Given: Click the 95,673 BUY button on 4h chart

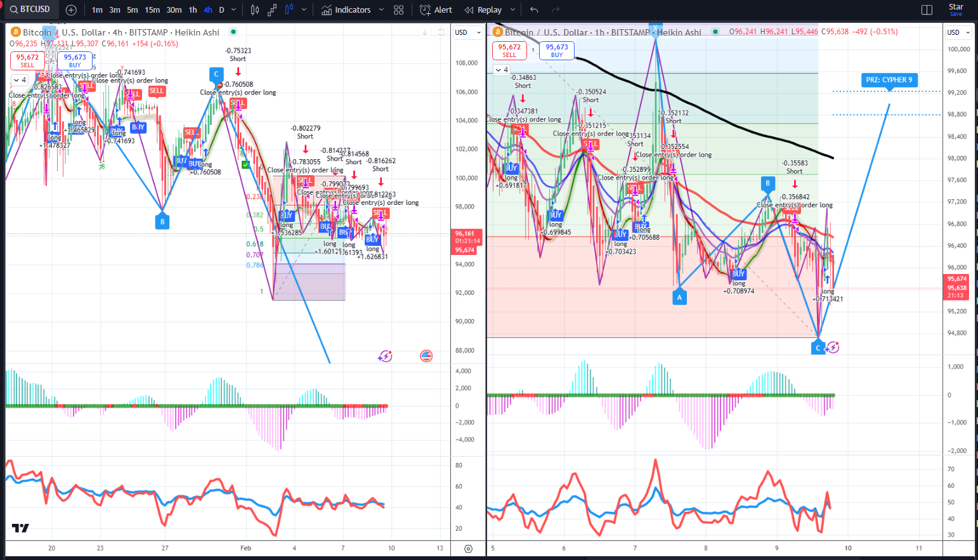Looking at the screenshot, I should pos(75,60).
